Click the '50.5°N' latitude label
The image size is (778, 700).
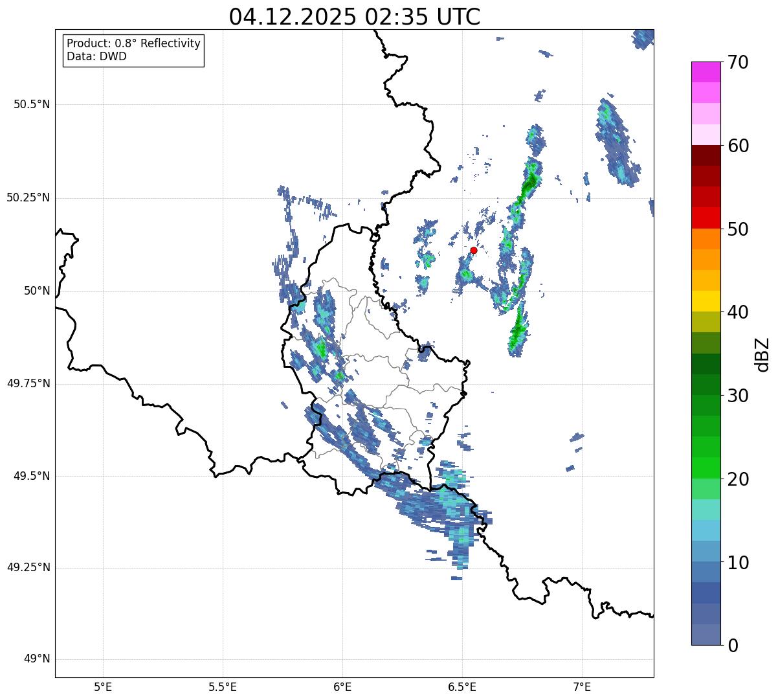coord(32,105)
